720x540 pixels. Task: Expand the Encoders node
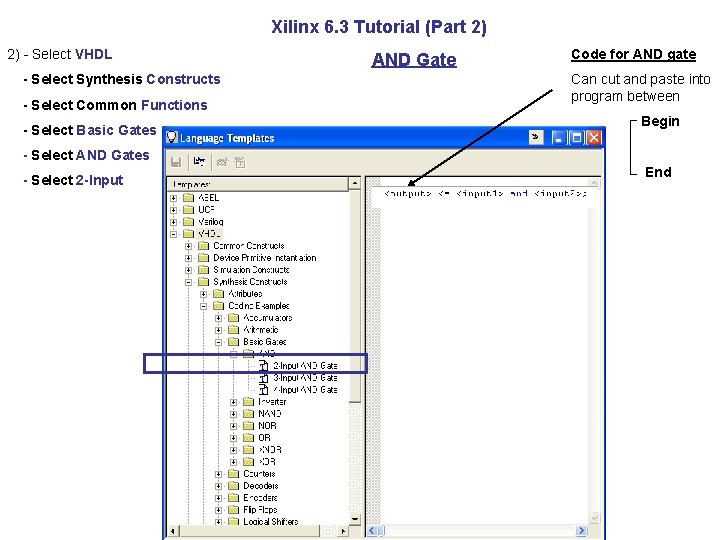(x=219, y=498)
